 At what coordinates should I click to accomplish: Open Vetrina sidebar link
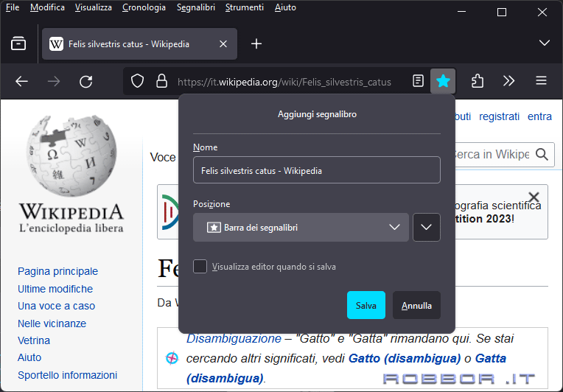[34, 340]
